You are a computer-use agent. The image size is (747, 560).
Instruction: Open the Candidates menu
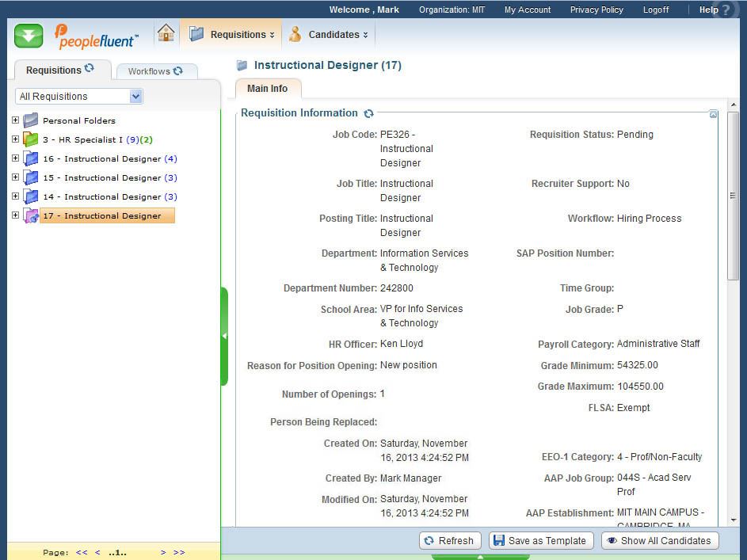(x=329, y=35)
